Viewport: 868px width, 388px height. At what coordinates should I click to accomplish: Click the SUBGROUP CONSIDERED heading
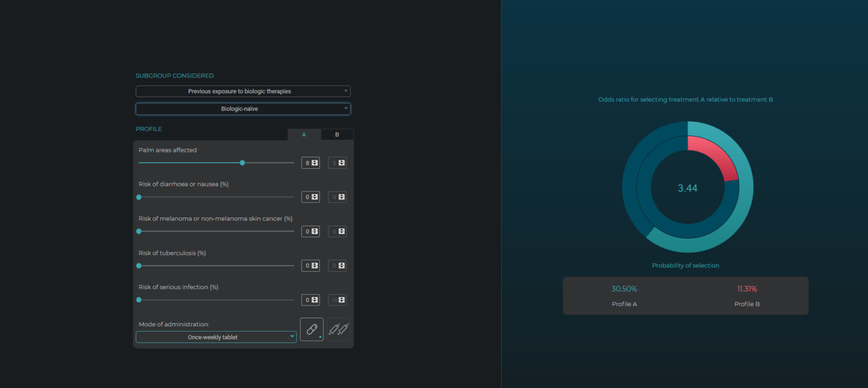coord(175,76)
